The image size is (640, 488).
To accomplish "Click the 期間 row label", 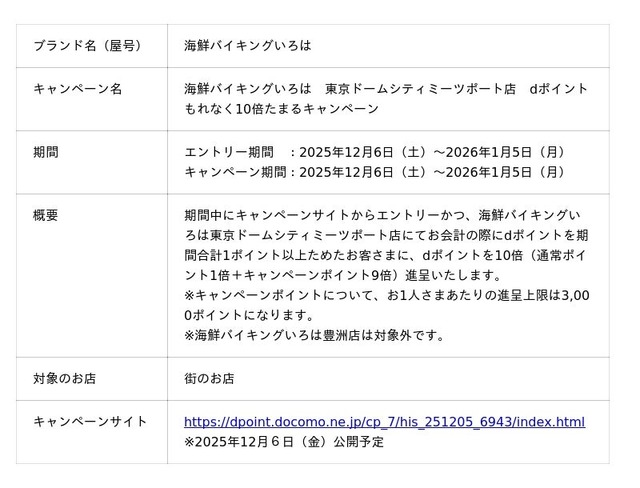I will tap(46, 152).
